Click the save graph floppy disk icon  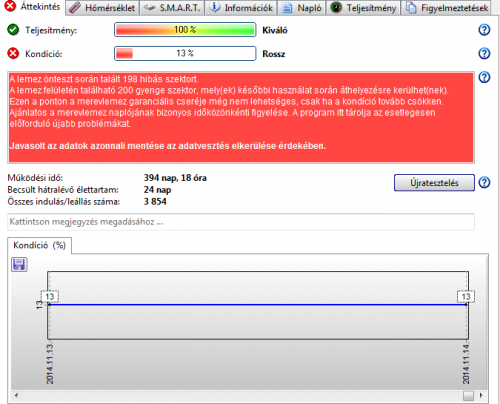pos(19,265)
